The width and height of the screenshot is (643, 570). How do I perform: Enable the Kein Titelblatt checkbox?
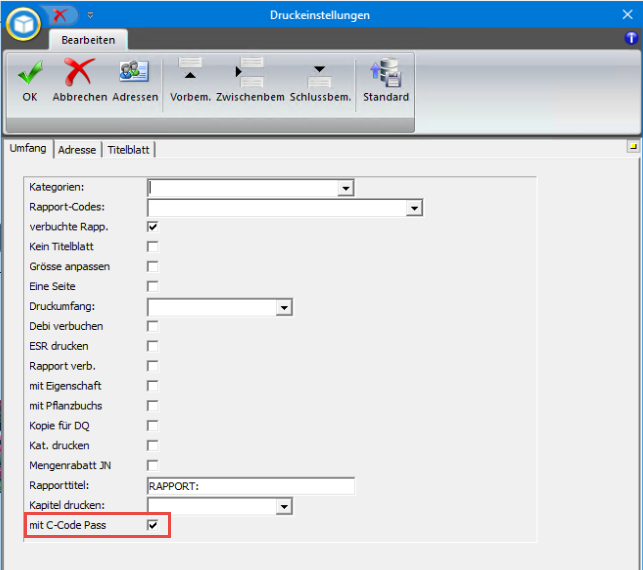point(153,247)
